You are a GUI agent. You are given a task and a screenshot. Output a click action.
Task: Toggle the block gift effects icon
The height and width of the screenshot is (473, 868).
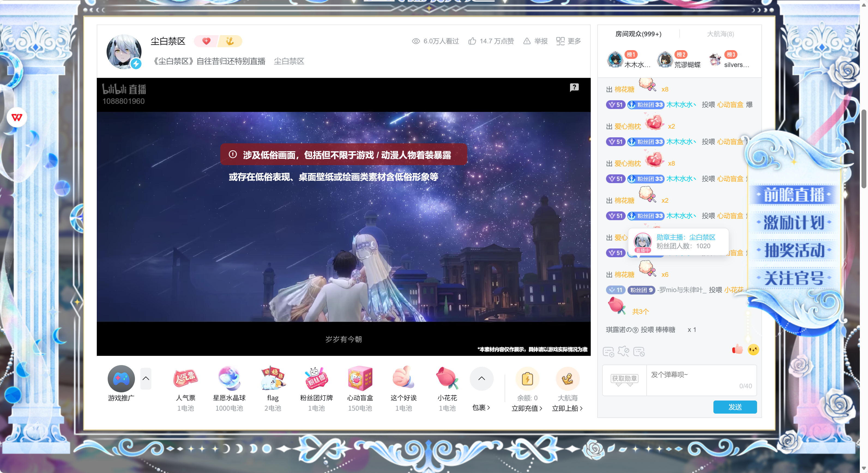click(623, 351)
